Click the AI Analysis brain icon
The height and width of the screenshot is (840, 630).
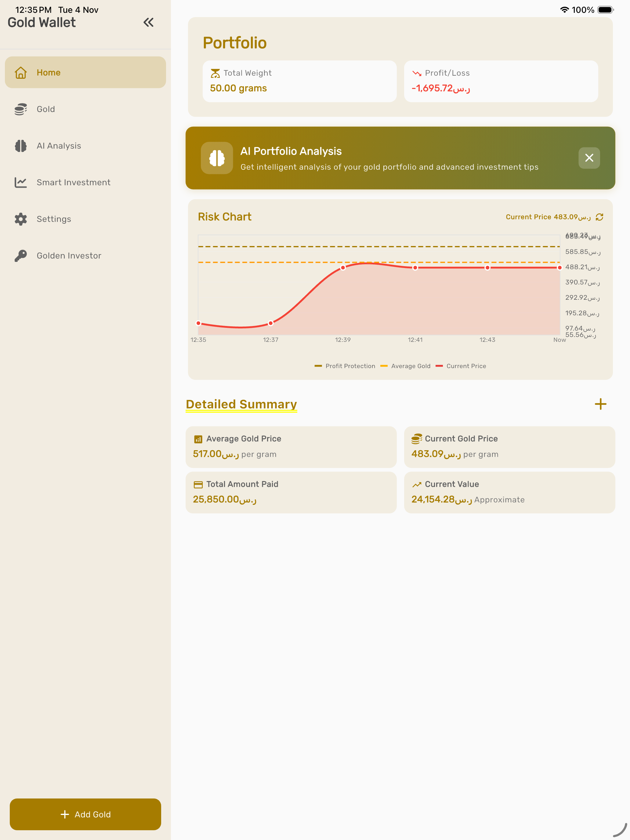pyautogui.click(x=21, y=146)
